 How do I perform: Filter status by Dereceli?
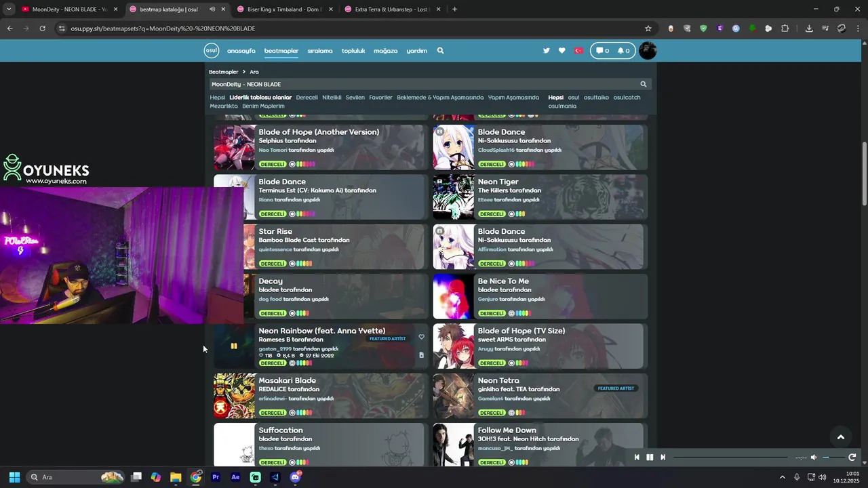click(307, 98)
